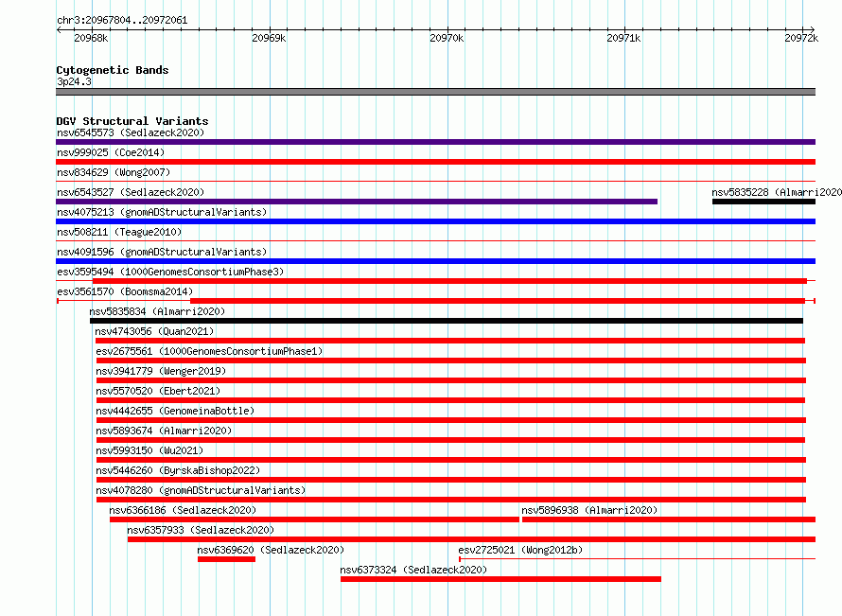Select the long black nsv5835834 bar
Image resolution: width=842 pixels, height=616 pixels.
[447, 321]
